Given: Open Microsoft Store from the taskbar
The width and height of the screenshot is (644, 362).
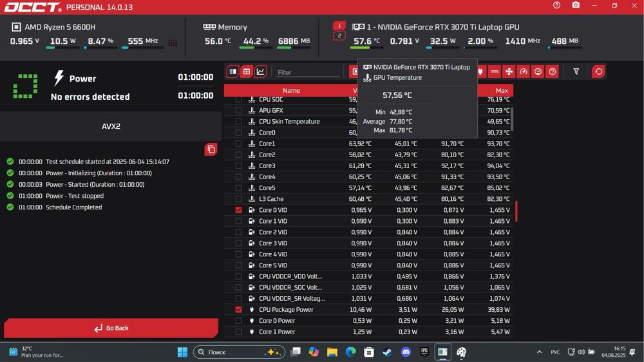Looking at the screenshot, I should pos(369,352).
